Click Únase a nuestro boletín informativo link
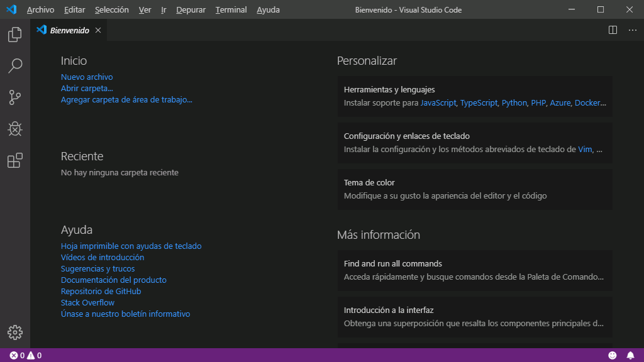 [125, 314]
